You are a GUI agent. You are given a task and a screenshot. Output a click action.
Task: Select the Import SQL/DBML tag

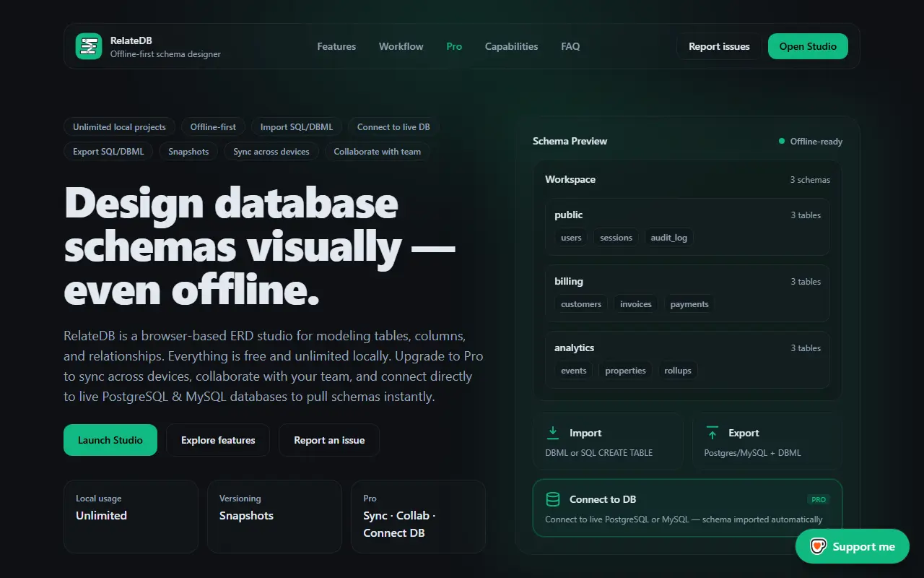click(297, 127)
